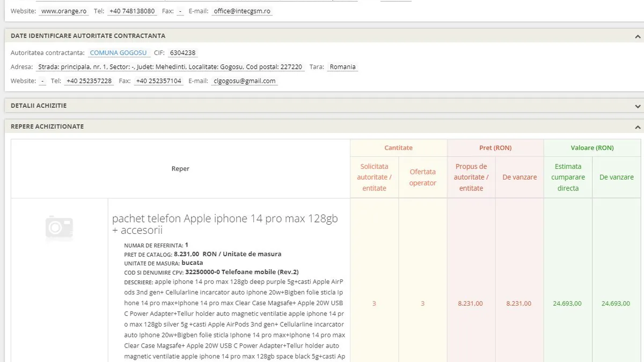The height and width of the screenshot is (362, 644).
Task: Click the Ofertata operator subheader
Action: pos(422,177)
